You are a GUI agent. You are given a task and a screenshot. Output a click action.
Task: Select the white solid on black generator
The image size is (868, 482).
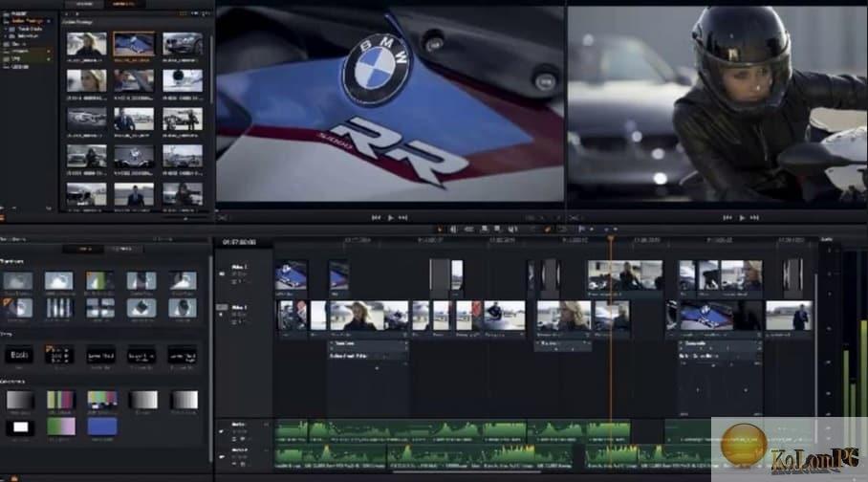[x=20, y=427]
